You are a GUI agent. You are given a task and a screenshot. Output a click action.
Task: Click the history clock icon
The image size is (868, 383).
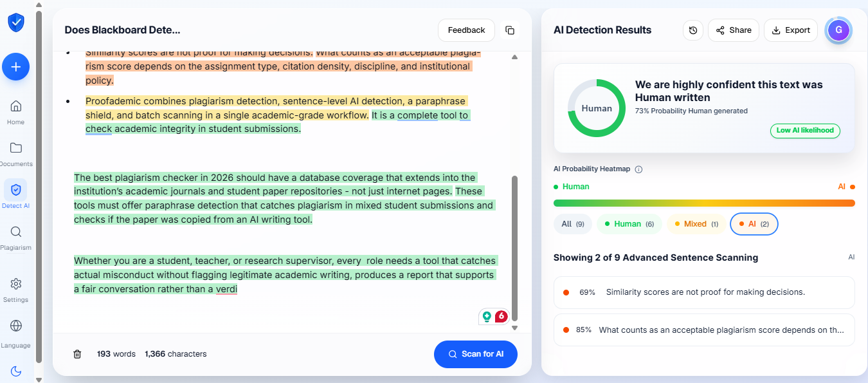point(693,30)
